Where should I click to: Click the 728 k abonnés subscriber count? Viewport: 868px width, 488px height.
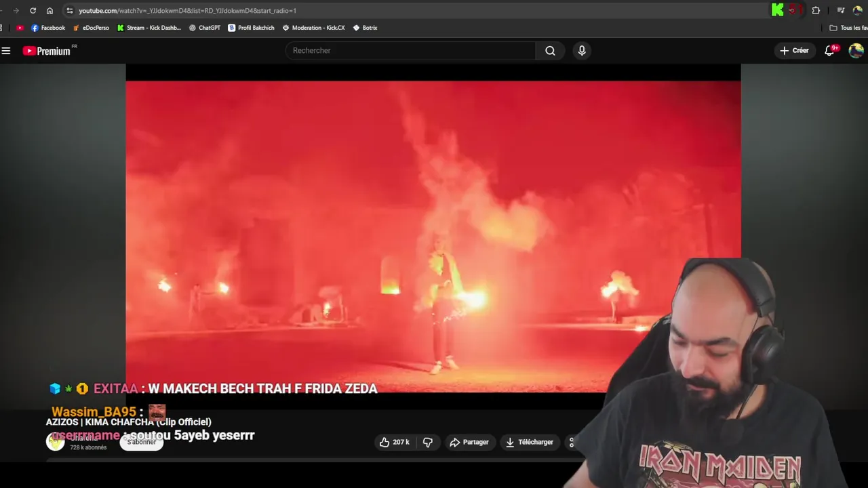pos(88,448)
